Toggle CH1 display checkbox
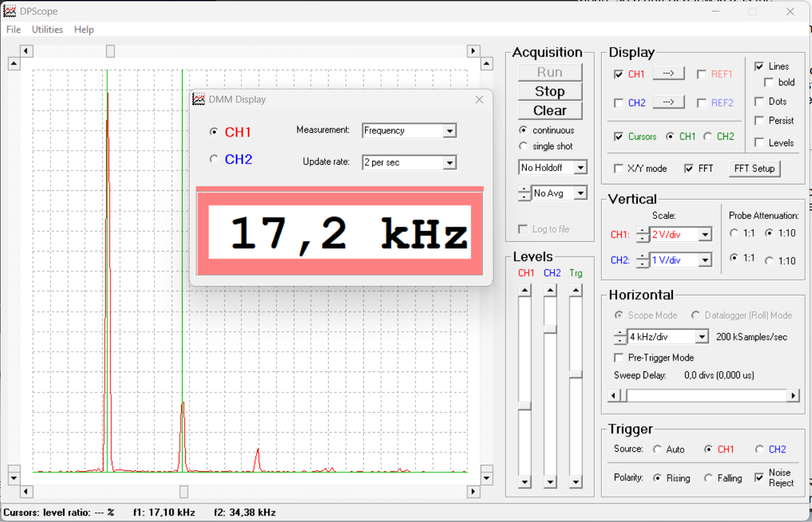 [619, 74]
